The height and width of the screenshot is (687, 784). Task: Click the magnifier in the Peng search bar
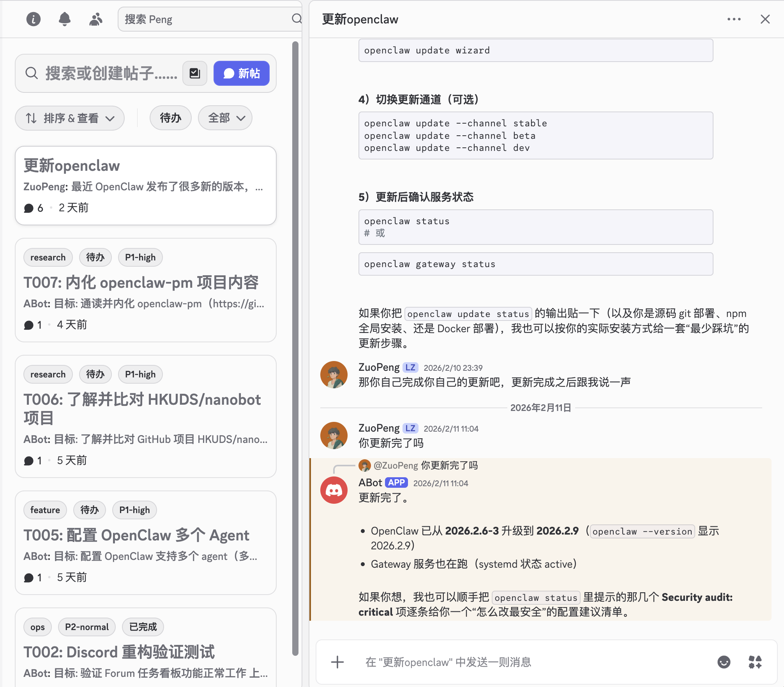297,19
